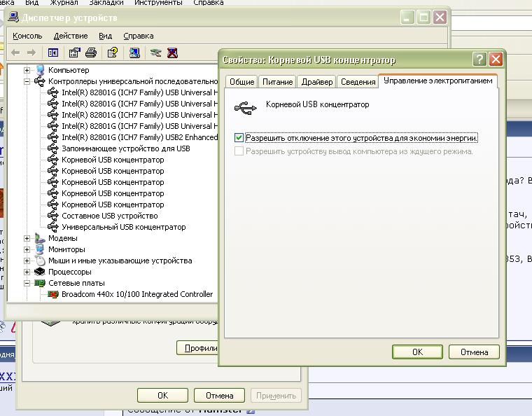
Task: Click the Print toolbar icon
Action: [91, 53]
